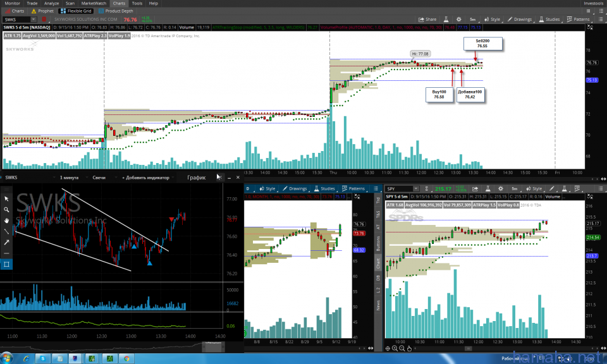Select the AT side tab

(x=378, y=227)
